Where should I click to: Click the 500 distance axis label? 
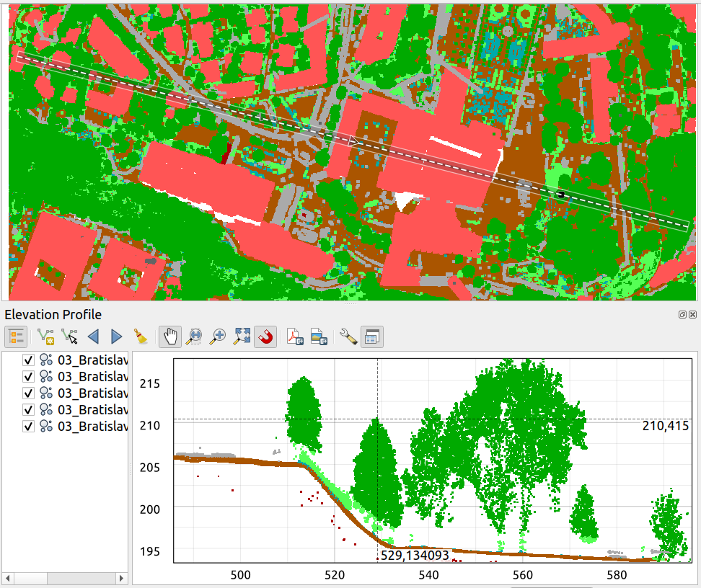tap(241, 574)
